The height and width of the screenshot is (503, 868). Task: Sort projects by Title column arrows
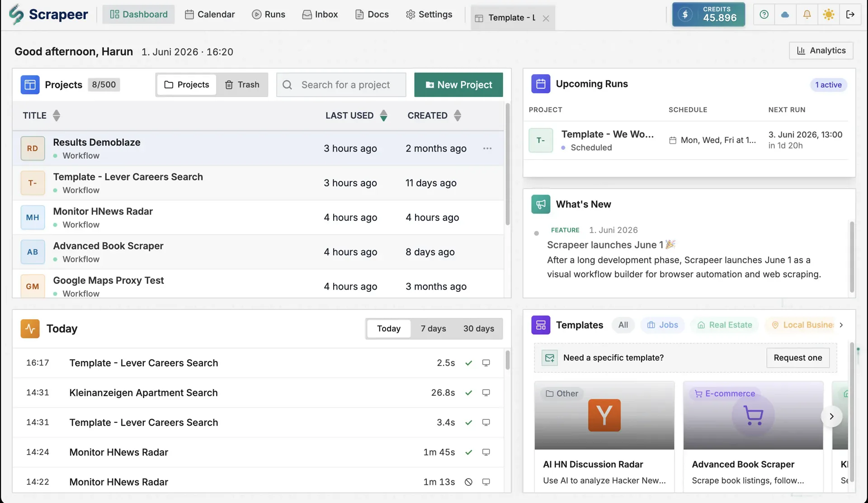56,115
